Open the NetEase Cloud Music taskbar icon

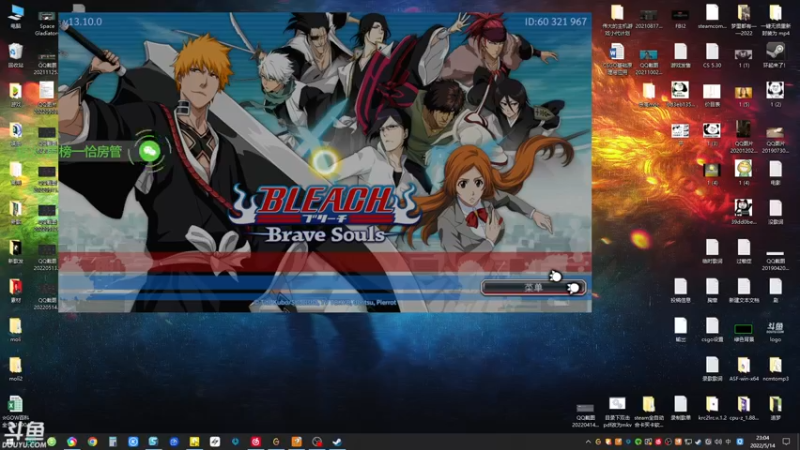click(256, 442)
